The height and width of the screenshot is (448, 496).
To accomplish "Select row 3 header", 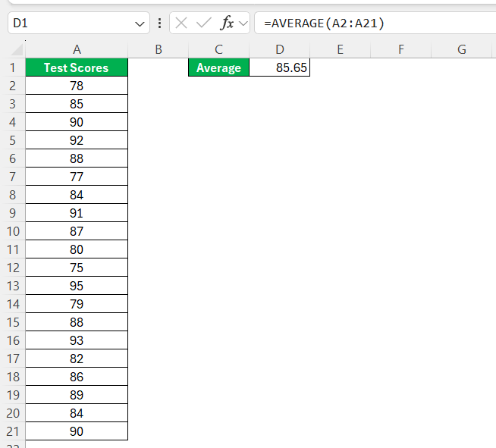I will click(x=13, y=104).
